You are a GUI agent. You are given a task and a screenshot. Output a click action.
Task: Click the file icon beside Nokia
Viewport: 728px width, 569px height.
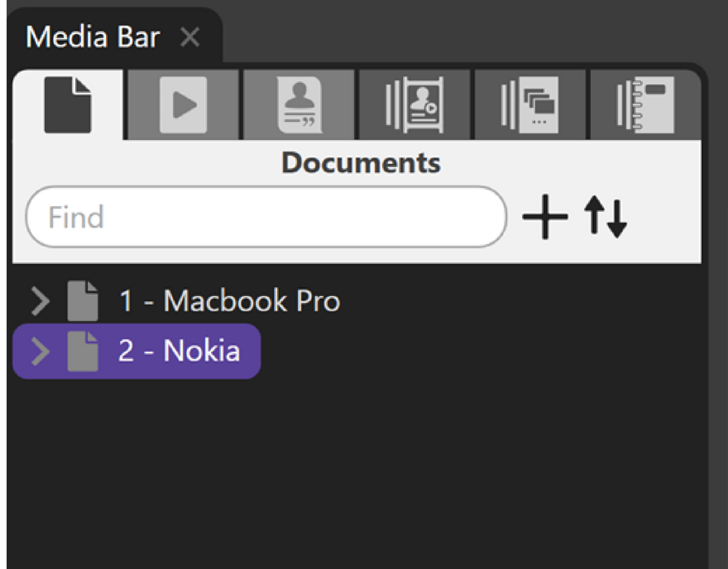(82, 351)
